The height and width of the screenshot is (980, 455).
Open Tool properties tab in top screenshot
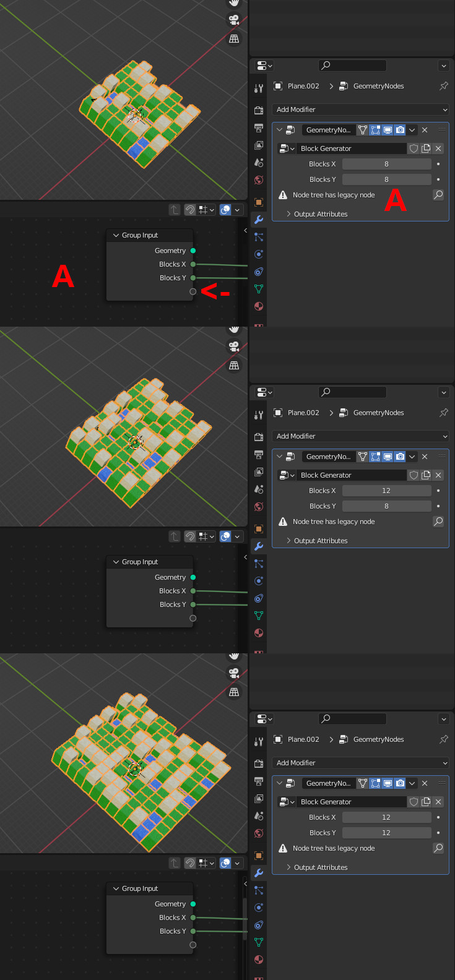[x=259, y=88]
